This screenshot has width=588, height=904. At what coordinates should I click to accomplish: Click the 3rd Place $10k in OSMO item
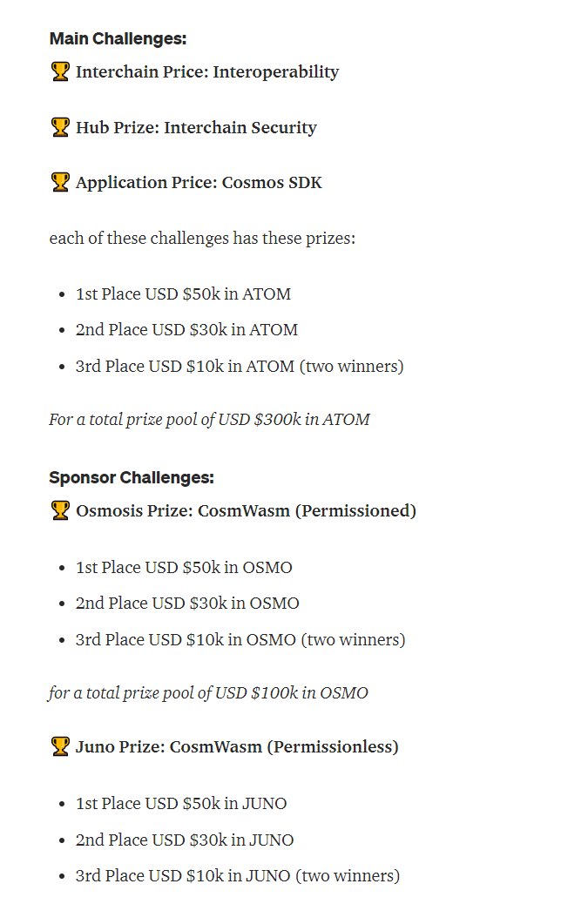(240, 640)
